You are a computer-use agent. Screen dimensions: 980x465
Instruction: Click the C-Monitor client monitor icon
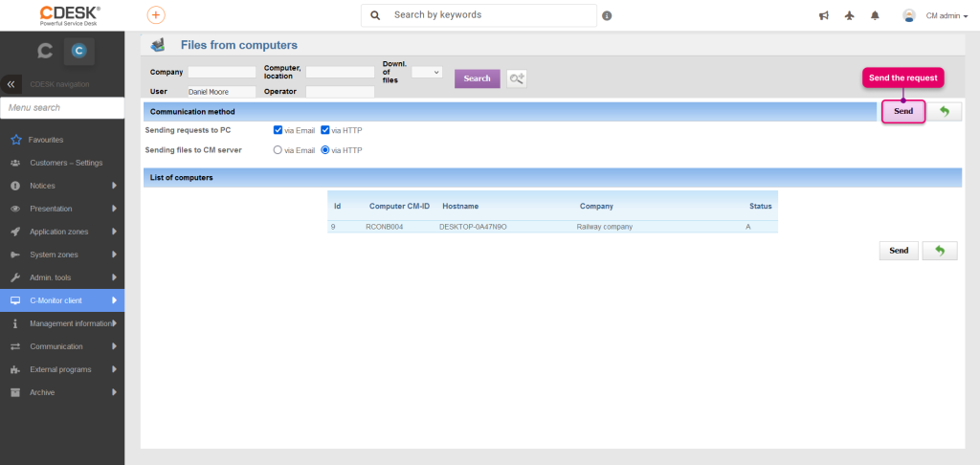click(15, 300)
